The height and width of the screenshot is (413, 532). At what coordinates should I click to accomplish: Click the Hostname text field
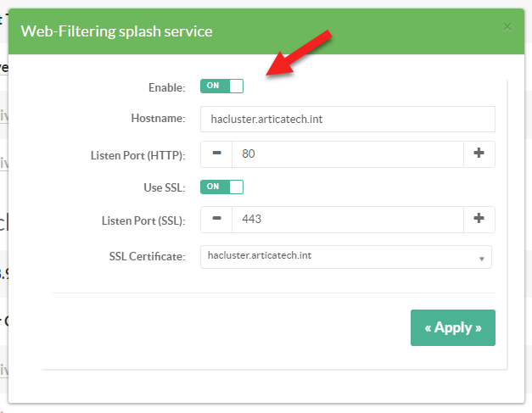(347, 120)
